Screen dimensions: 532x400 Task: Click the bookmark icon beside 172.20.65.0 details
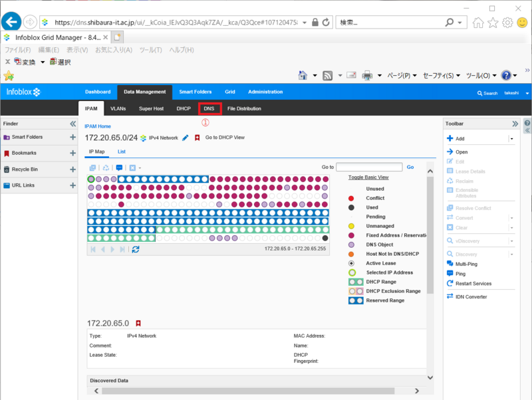click(138, 324)
